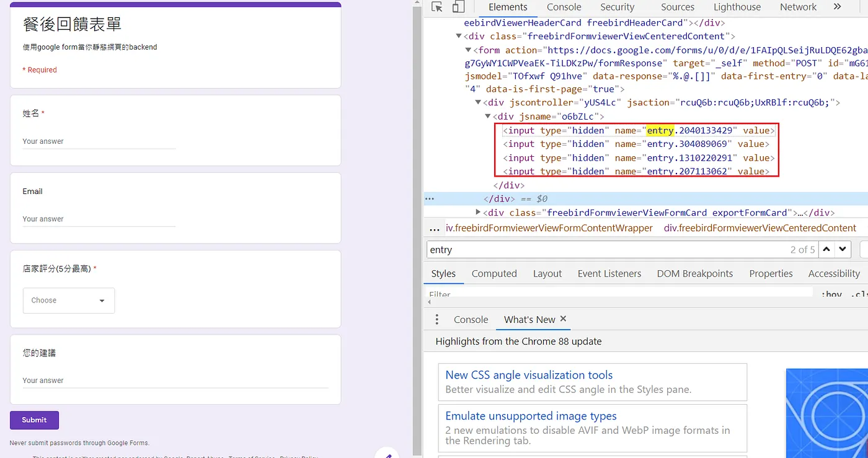
Task: Collapse the div jscontroller yUS4Lc node
Action: click(x=478, y=103)
